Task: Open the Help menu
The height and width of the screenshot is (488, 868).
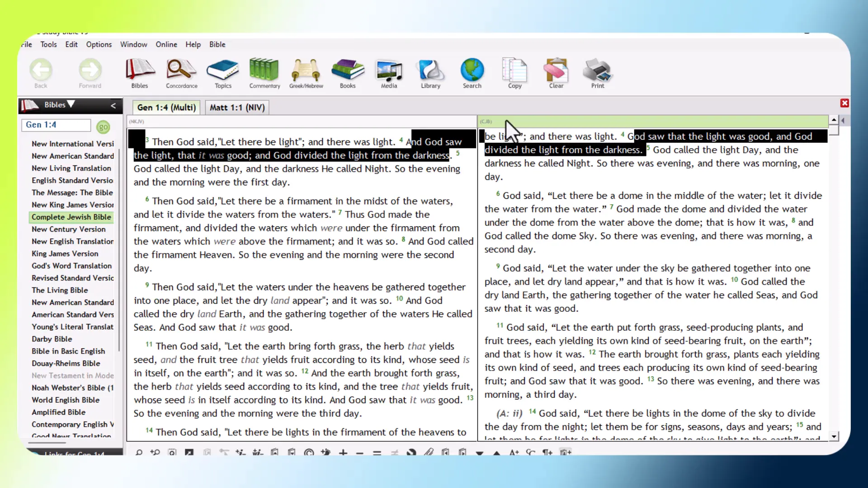Action: pos(193,44)
